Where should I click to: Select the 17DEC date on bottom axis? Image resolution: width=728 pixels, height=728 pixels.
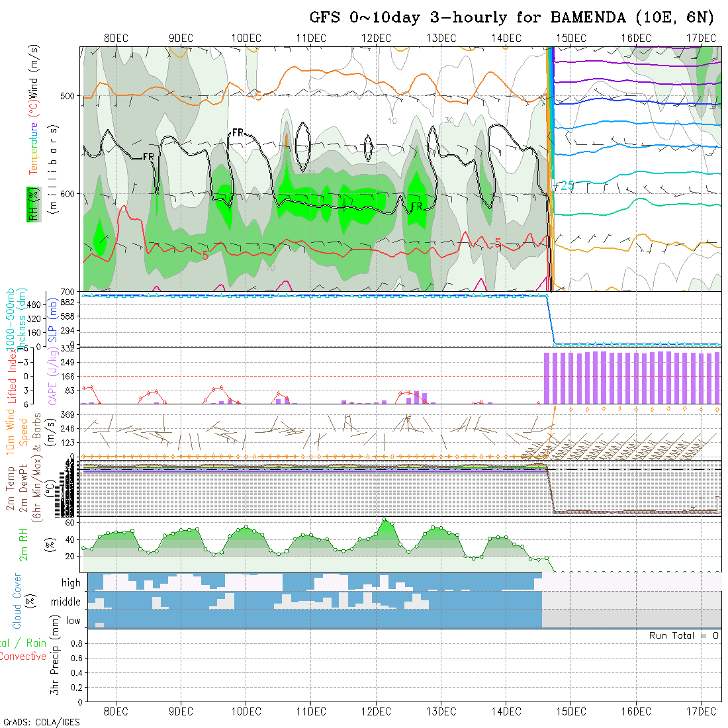click(x=701, y=711)
